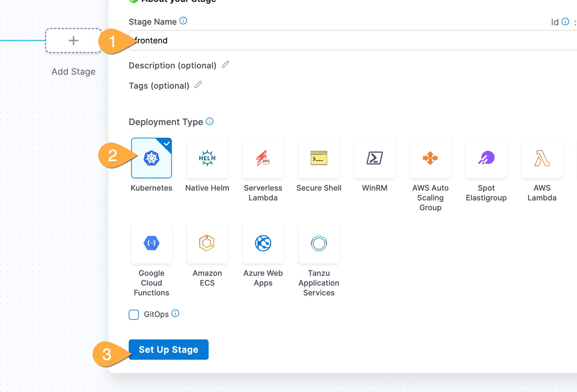Select the Amazon ECS deployment type
The height and width of the screenshot is (392, 577).
pyautogui.click(x=207, y=243)
